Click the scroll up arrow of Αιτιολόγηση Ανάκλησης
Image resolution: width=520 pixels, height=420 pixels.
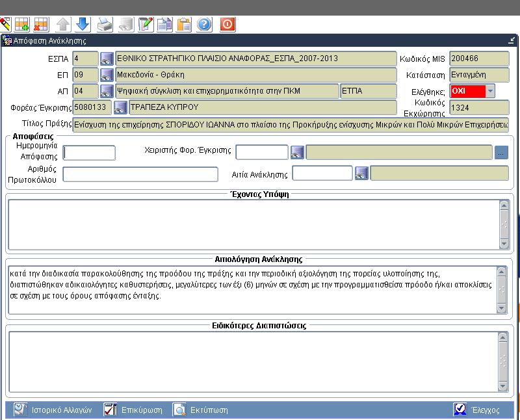pos(501,272)
